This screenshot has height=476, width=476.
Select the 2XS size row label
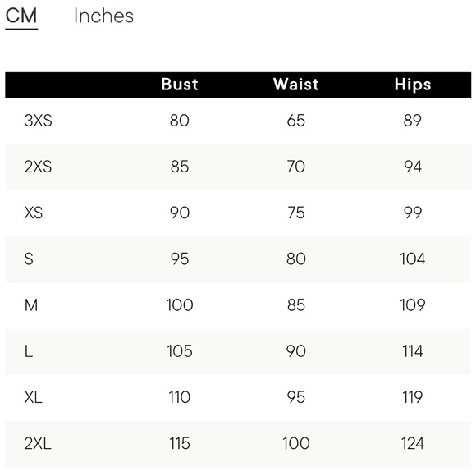pos(39,167)
